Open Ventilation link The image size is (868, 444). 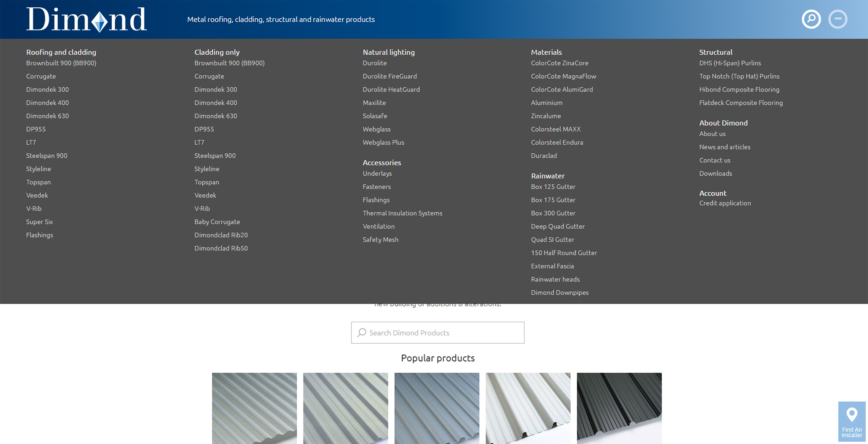pos(378,226)
